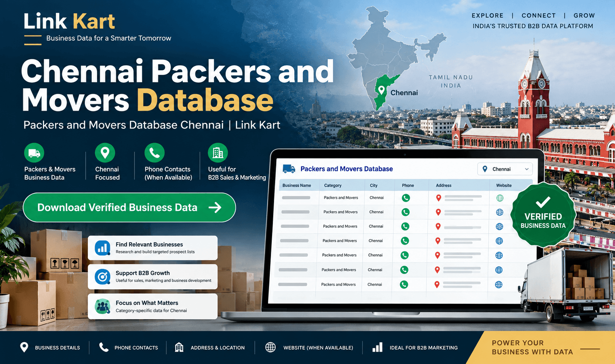The image size is (615, 364).
Task: Click the location pin icon beside BUSINESS DETAILS
Action: 24,347
